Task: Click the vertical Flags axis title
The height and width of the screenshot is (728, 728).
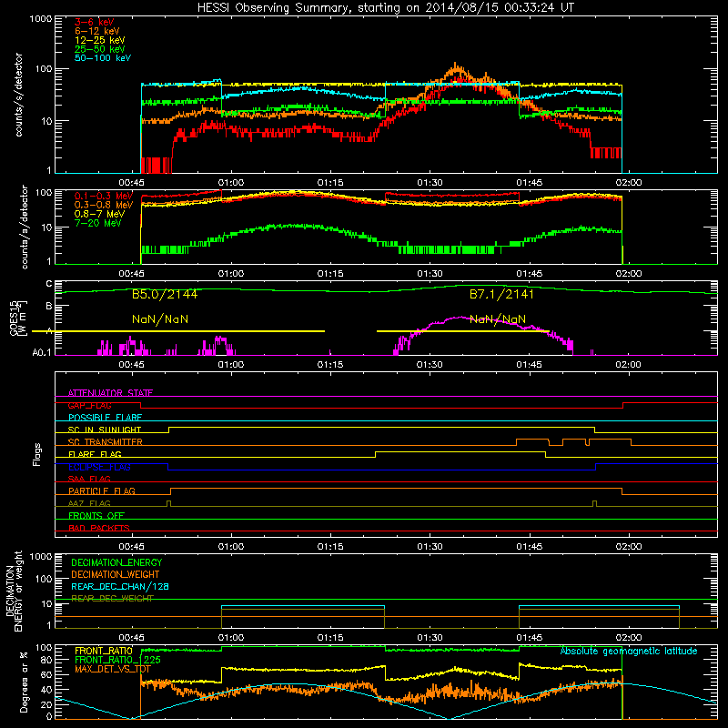Action: pos(37,454)
